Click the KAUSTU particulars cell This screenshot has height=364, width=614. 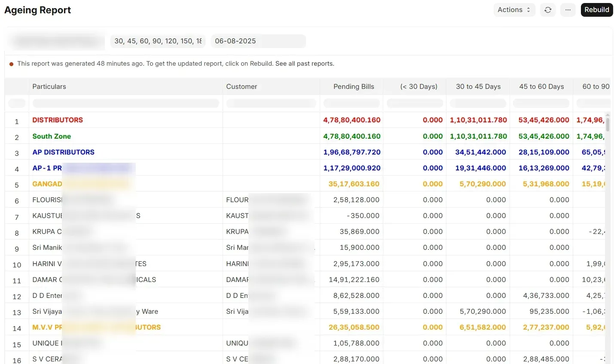(x=125, y=215)
